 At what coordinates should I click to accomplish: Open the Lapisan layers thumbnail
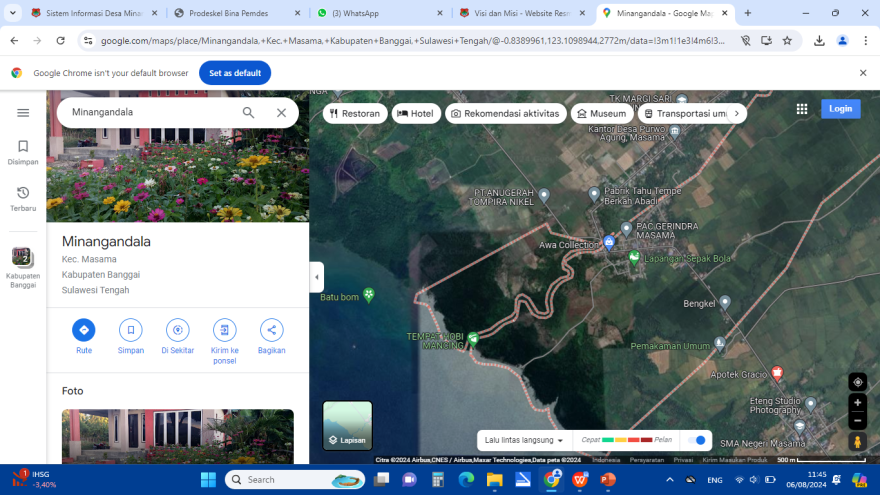pos(347,425)
